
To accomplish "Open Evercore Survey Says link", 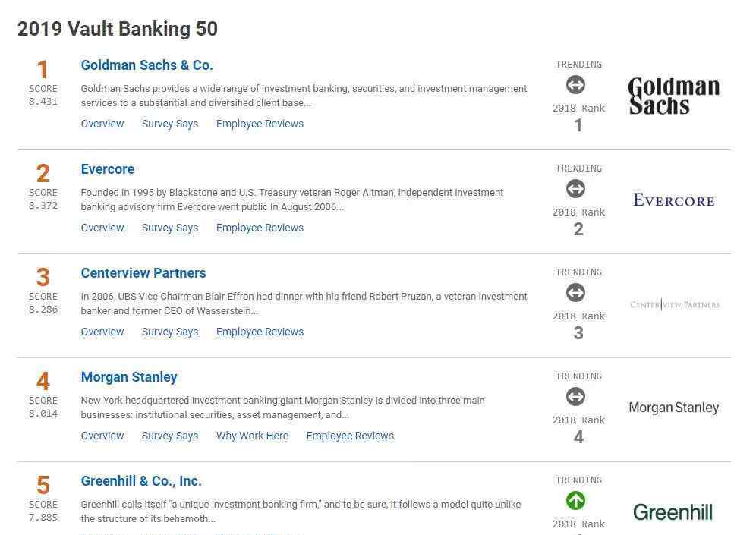I will click(x=170, y=228).
